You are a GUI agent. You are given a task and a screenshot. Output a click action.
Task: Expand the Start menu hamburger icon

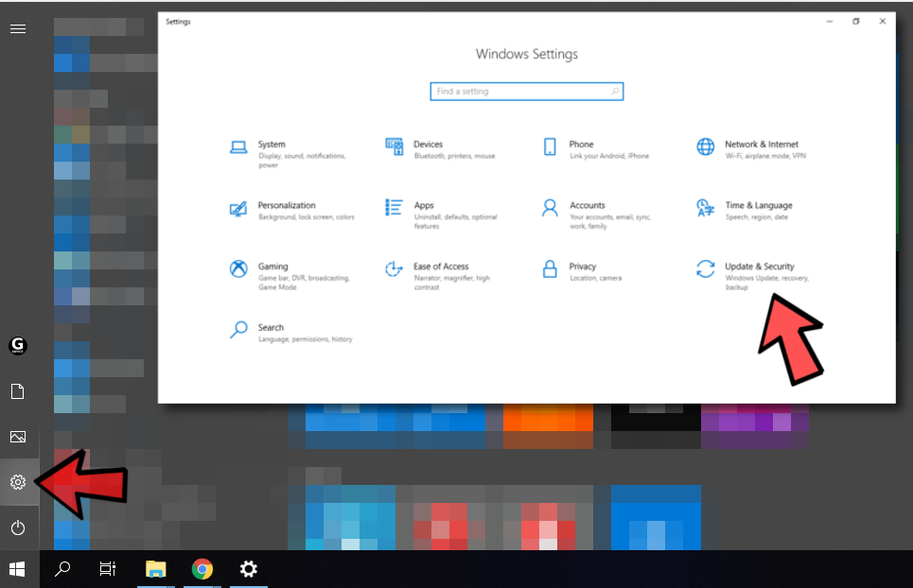(18, 28)
